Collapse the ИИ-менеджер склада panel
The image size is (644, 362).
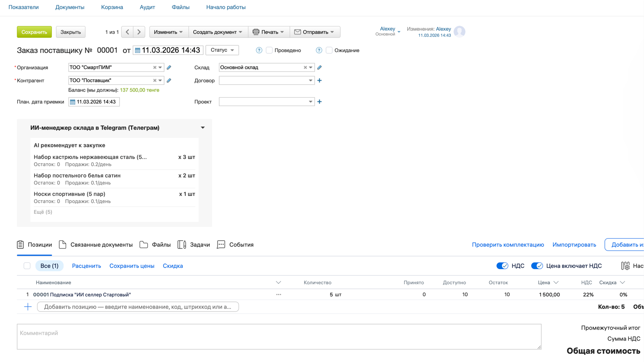point(203,128)
